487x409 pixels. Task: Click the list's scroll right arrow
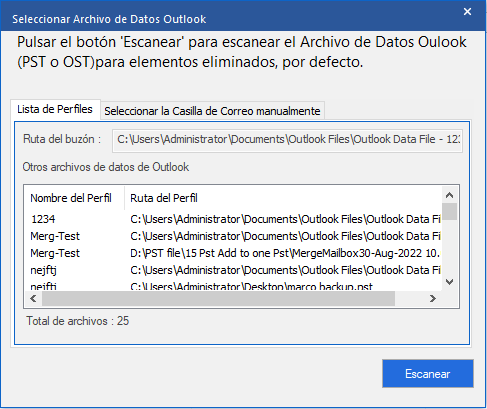[433, 298]
